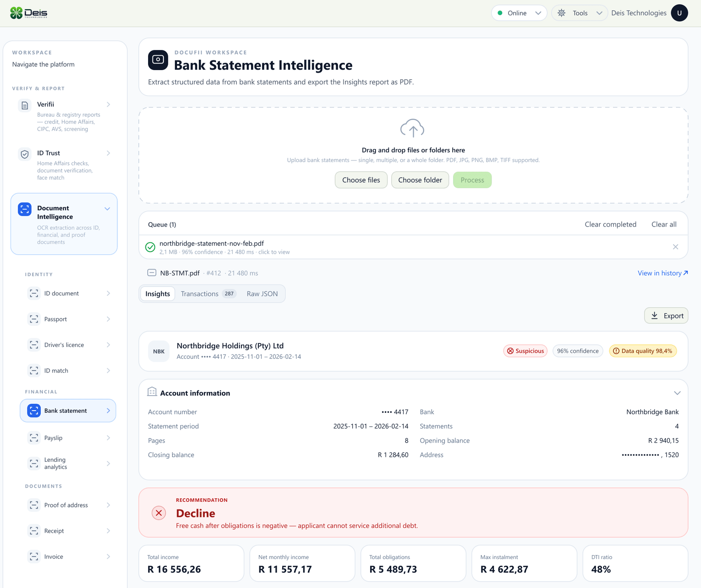Click the ID match scan icon
This screenshot has height=588, width=701.
coord(34,371)
